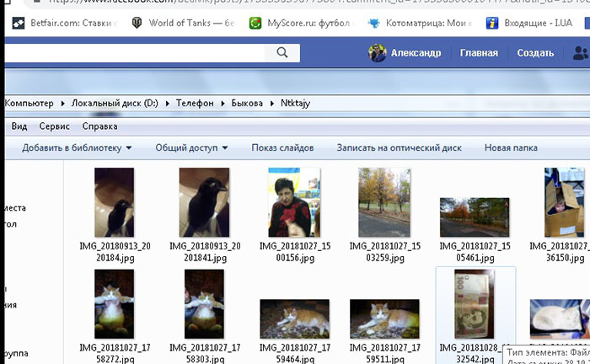Click Александр profile avatar
This screenshot has width=590, height=364.
coord(378,53)
